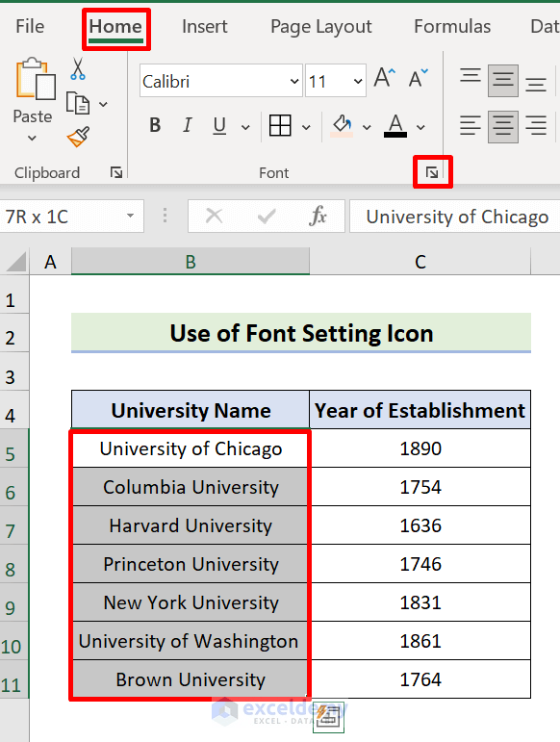Click the Insert Function fx icon
This screenshot has width=560, height=742.
tap(318, 217)
